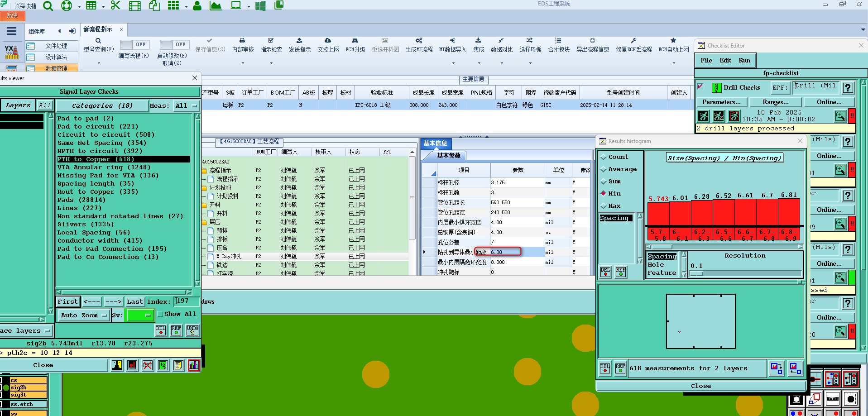The image size is (868, 416).
Task: Select the Sum radio option
Action: tap(604, 182)
